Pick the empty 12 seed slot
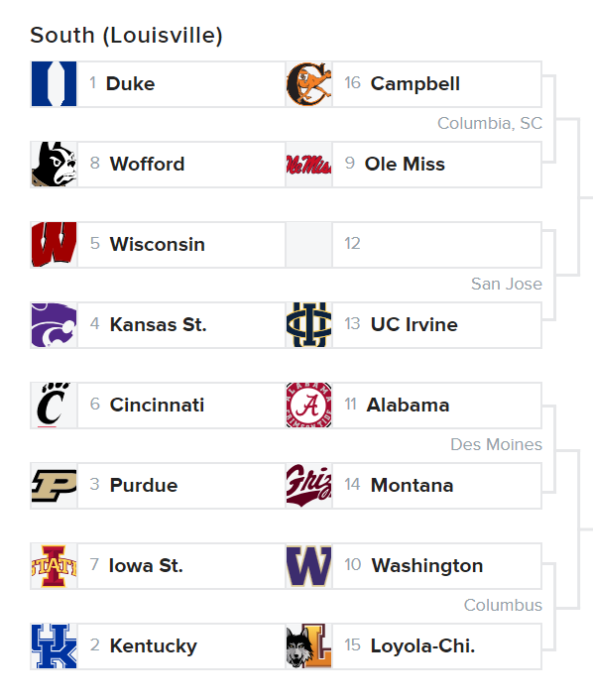This screenshot has width=593, height=700. tap(414, 245)
